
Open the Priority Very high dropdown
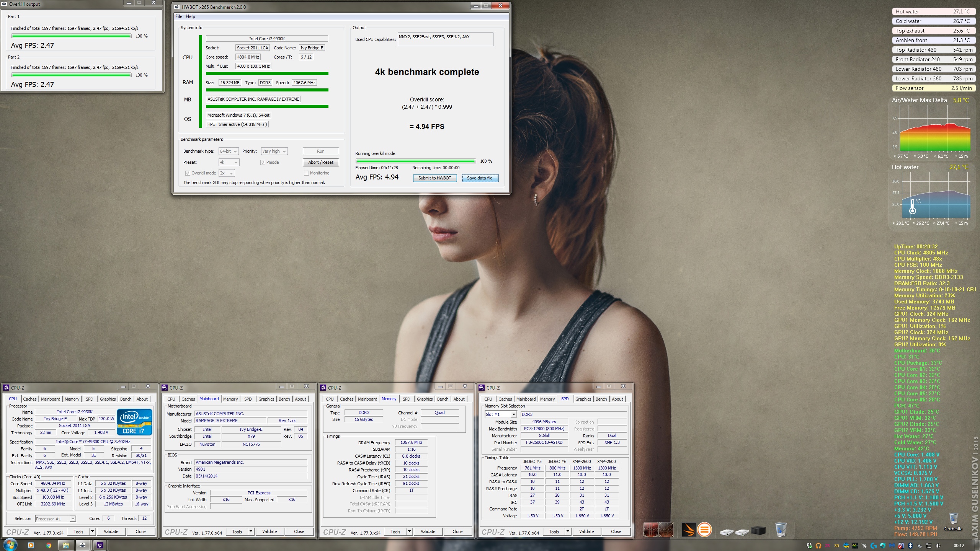274,152
